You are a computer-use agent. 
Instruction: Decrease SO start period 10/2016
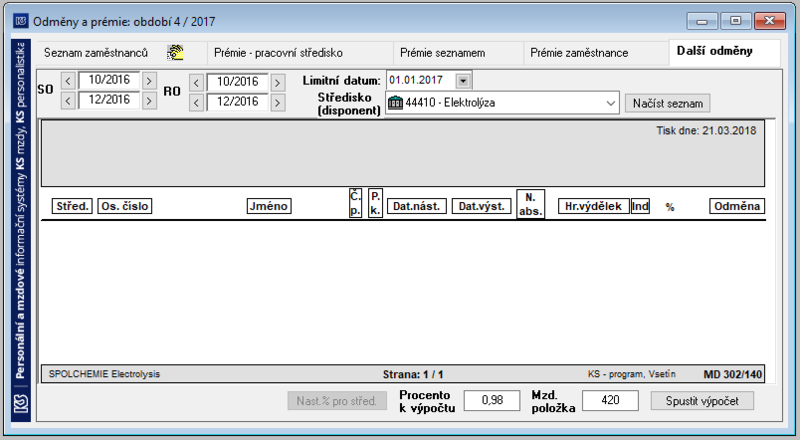pyautogui.click(x=68, y=80)
